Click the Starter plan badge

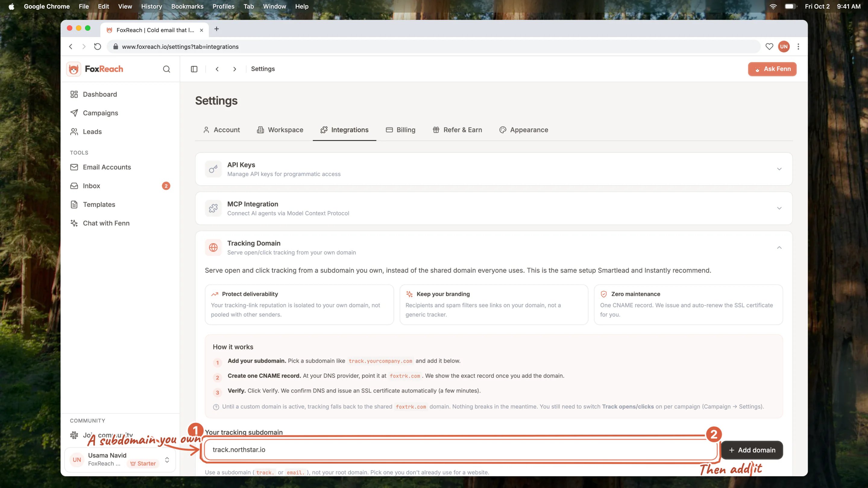pos(143,464)
